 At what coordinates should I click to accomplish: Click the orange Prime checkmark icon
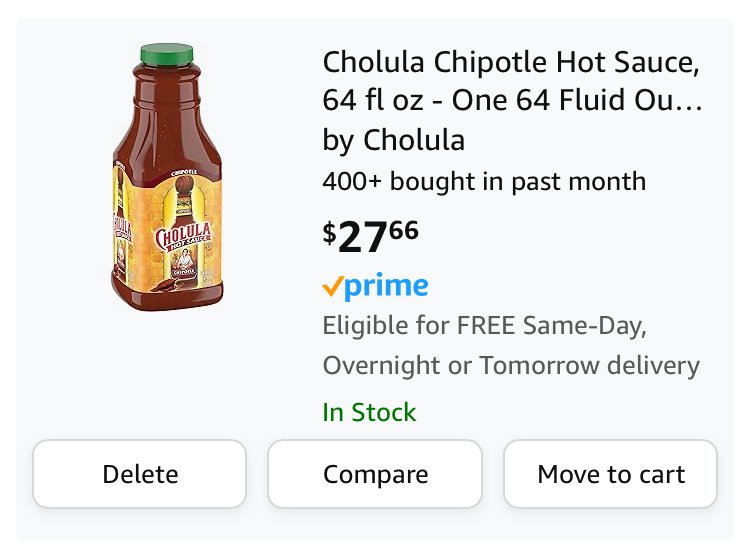click(332, 287)
